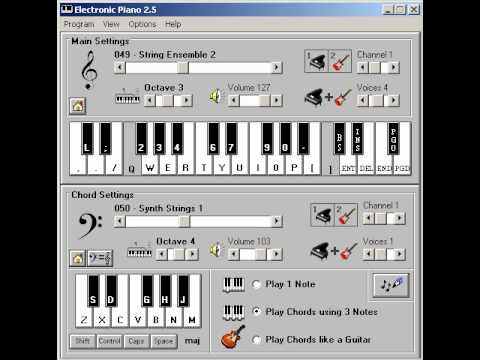Click the bass clef icon

tap(90, 226)
